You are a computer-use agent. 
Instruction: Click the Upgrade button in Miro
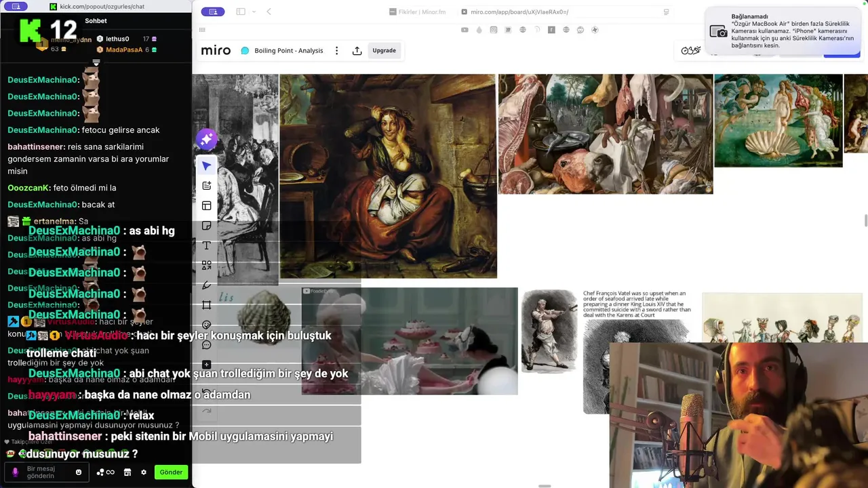click(x=384, y=51)
